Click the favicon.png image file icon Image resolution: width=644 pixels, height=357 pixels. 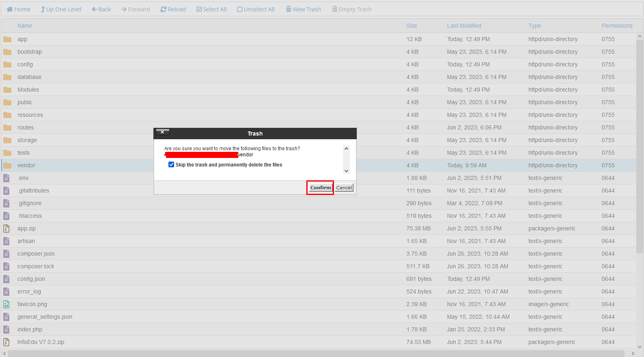[7, 304]
